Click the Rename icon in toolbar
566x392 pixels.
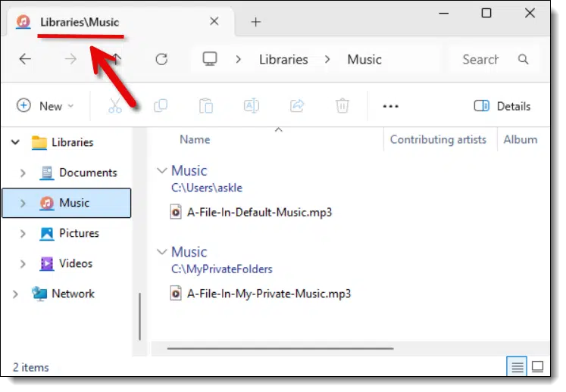[x=252, y=106]
